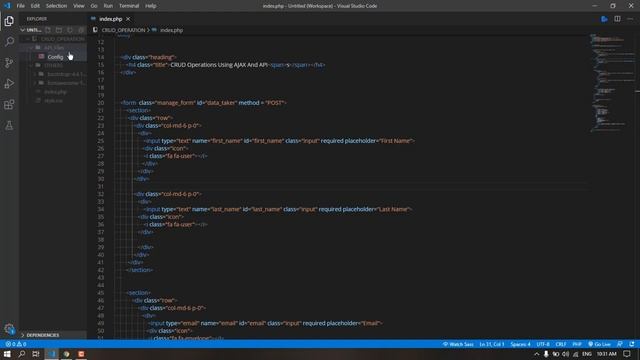Image resolution: width=640 pixels, height=360 pixels.
Task: Click the 10:31 AM taskbar clock
Action: tap(607, 354)
